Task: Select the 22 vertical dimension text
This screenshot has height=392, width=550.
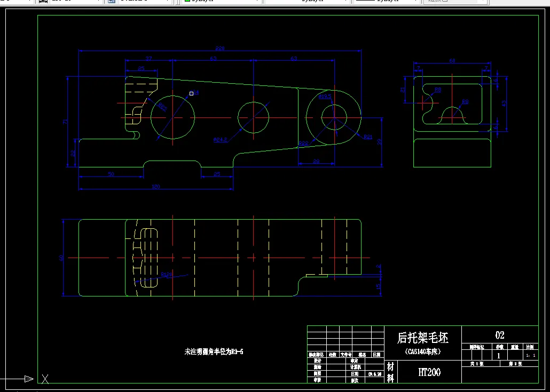Action: coord(73,153)
